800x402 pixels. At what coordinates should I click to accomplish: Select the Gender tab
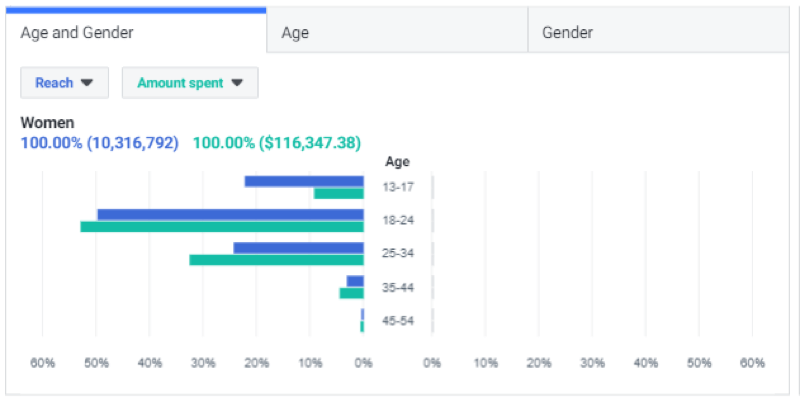pos(567,32)
